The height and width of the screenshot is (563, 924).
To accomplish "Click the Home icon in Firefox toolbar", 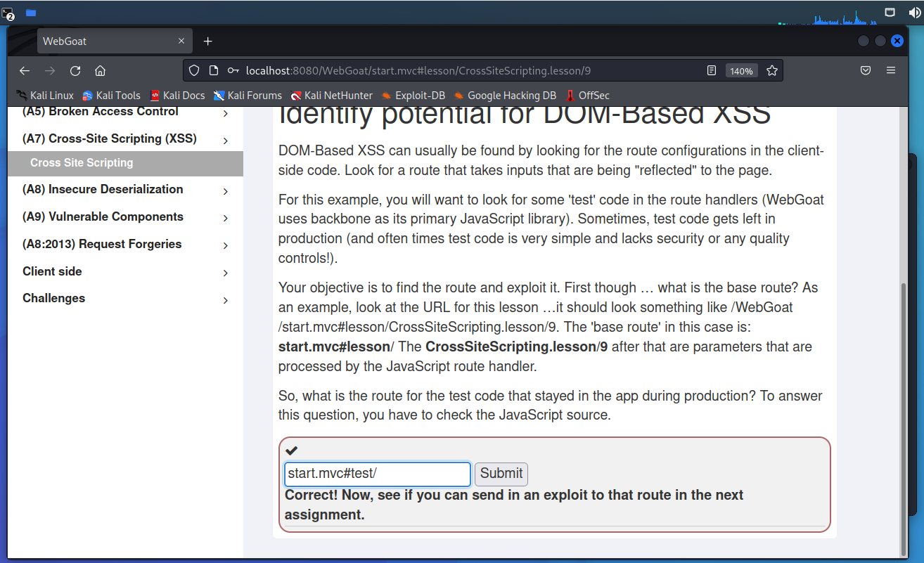I will pyautogui.click(x=100, y=70).
